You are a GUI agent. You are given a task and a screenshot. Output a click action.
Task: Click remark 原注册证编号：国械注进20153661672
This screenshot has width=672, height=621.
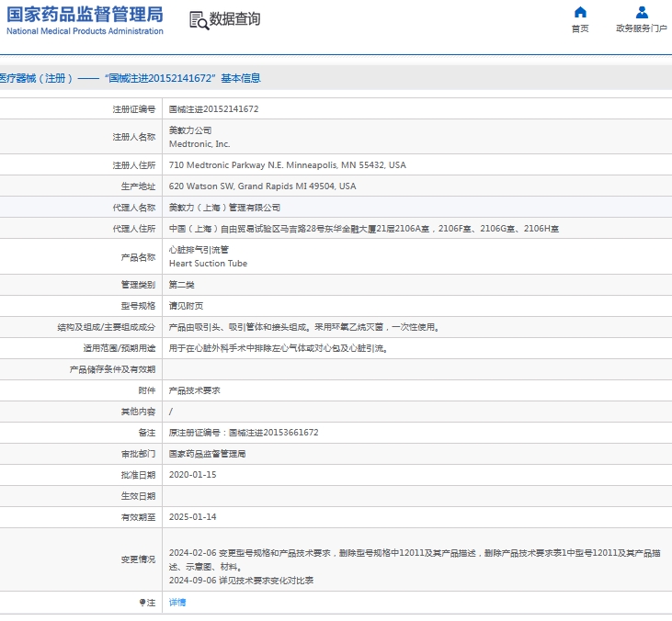[x=244, y=433]
